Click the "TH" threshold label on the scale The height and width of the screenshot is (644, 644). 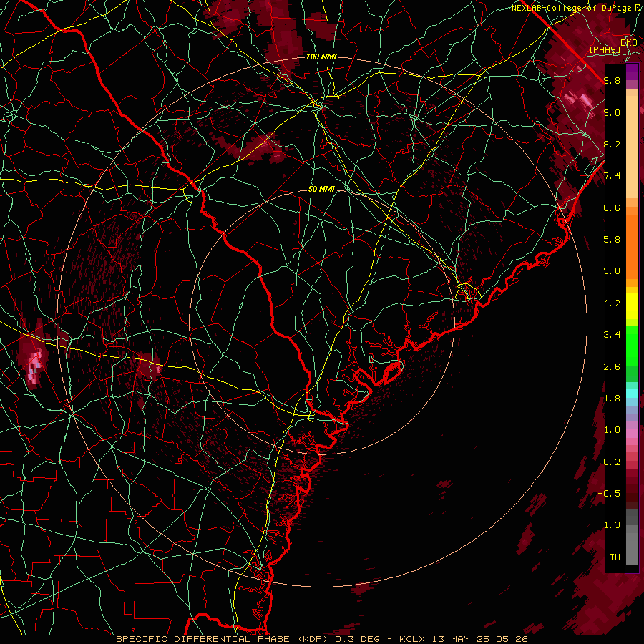615,557
